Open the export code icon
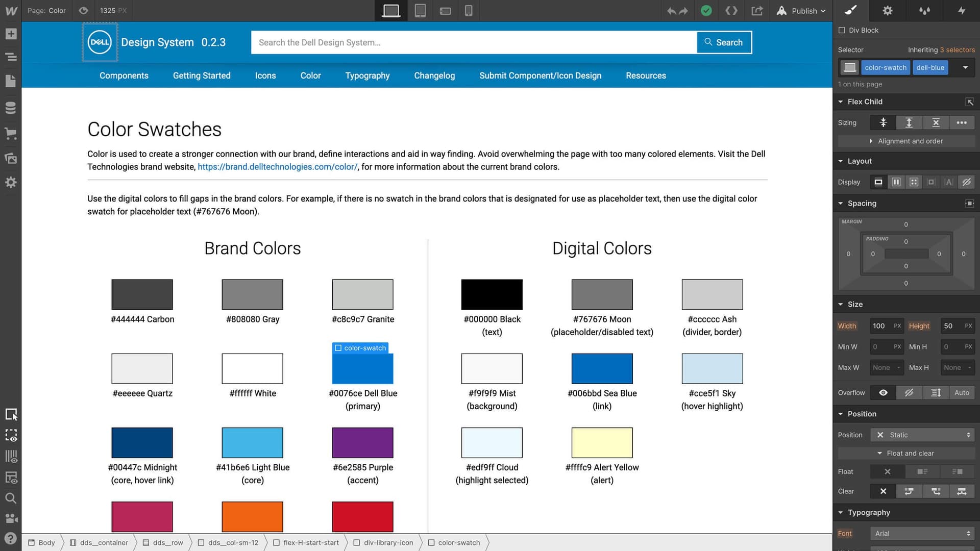The image size is (980, 551). [731, 10]
